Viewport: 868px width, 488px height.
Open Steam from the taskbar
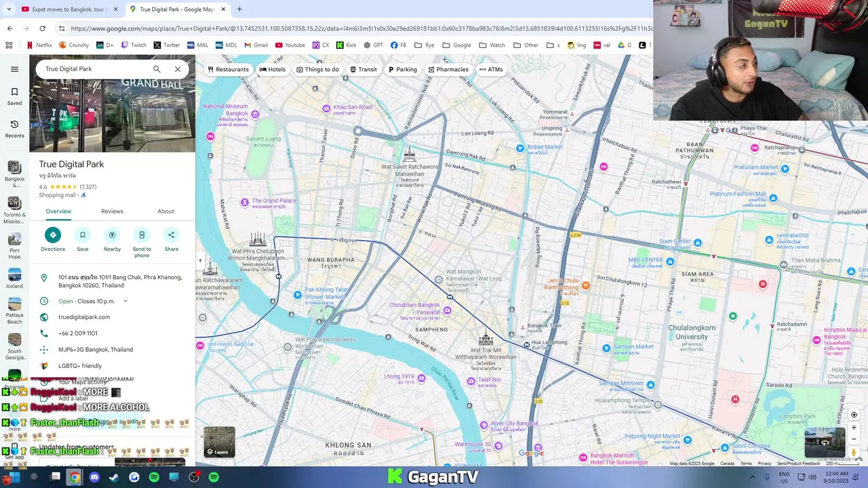click(114, 477)
